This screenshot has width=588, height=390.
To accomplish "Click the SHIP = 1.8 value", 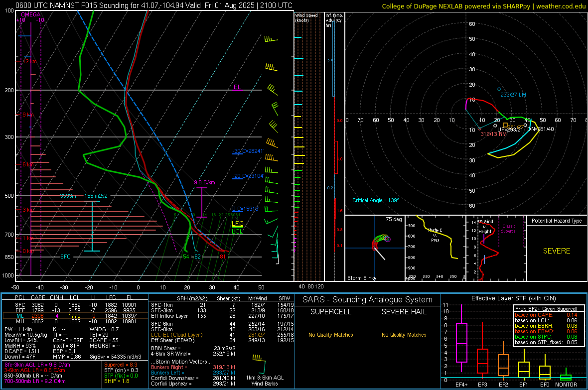I will coord(117,381).
